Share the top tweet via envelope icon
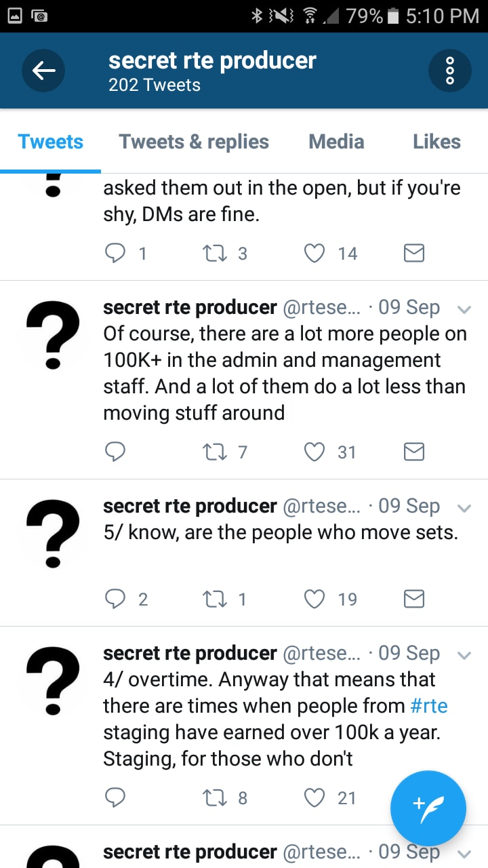This screenshot has height=868, width=488. [x=413, y=253]
